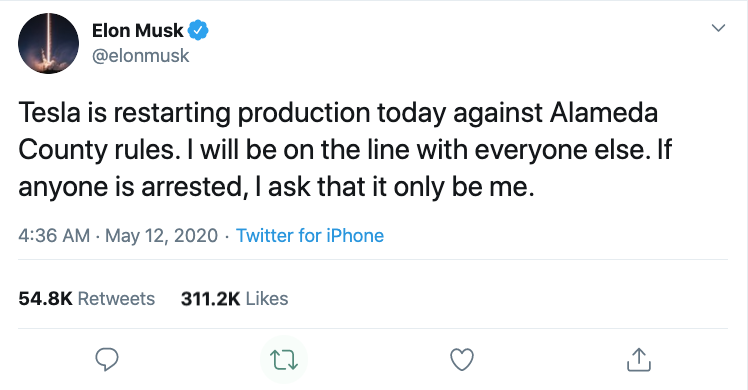
Task: View the 54.8K retweets count
Action: click(45, 298)
